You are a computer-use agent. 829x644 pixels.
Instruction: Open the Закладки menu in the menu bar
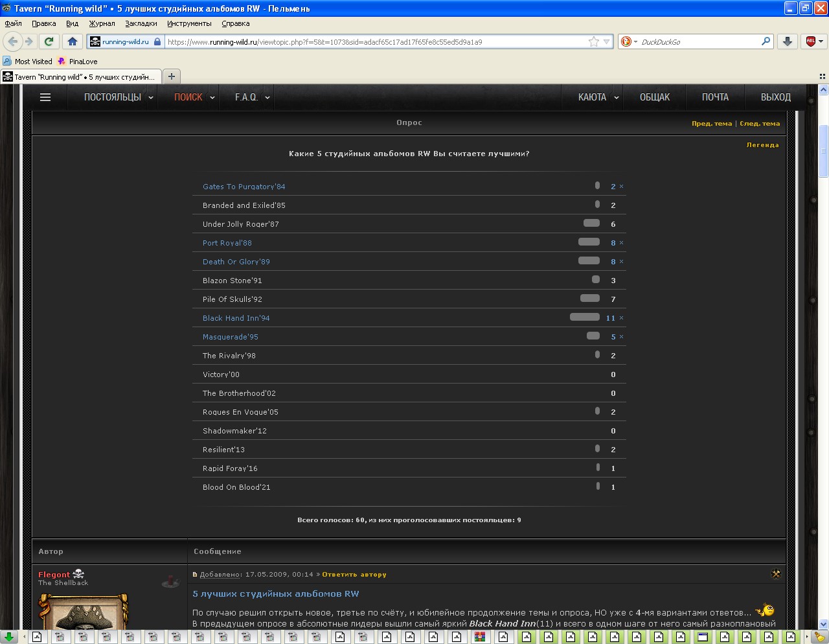(x=141, y=23)
